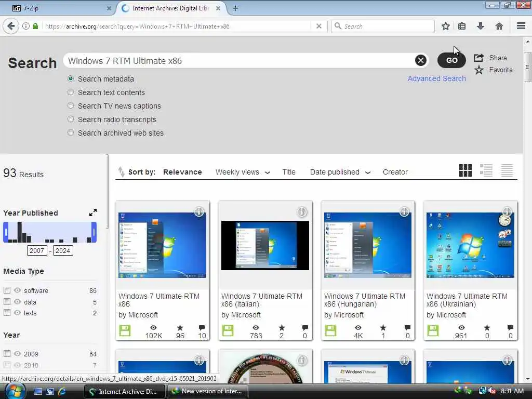Click right handle of year range slider
This screenshot has width=532, height=399.
point(94,232)
